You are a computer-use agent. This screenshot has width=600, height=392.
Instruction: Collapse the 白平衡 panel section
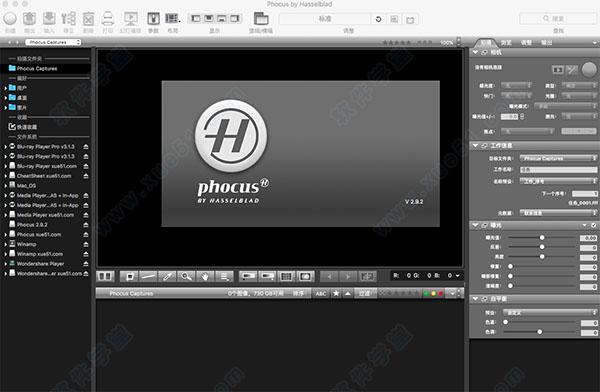(475, 299)
